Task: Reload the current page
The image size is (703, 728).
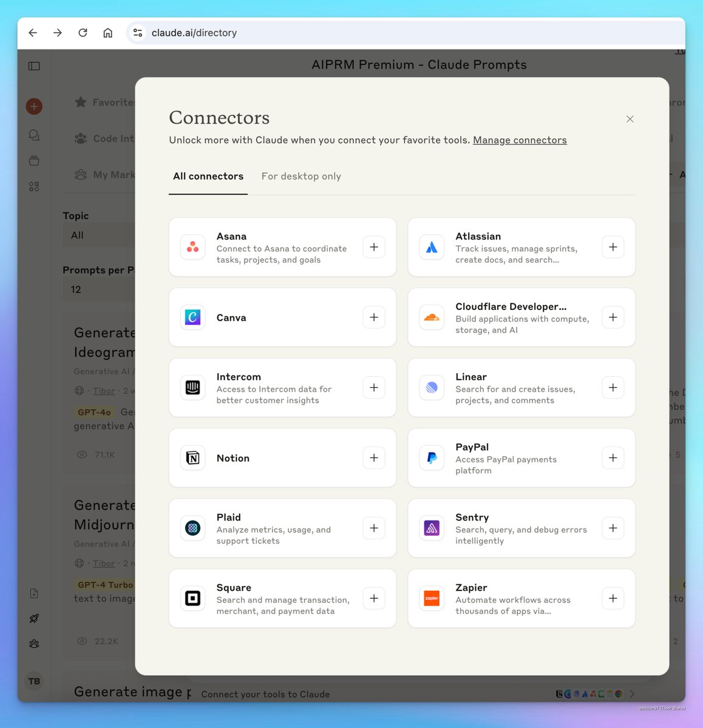Action: tap(83, 33)
